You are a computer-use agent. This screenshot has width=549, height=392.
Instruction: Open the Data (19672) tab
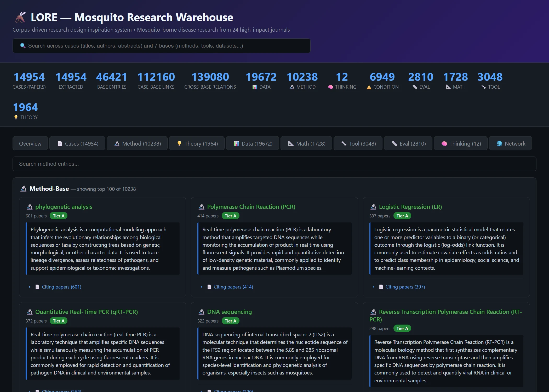(x=253, y=143)
